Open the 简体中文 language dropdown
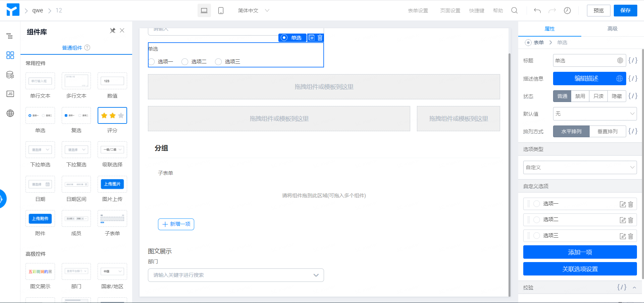 pos(254,10)
